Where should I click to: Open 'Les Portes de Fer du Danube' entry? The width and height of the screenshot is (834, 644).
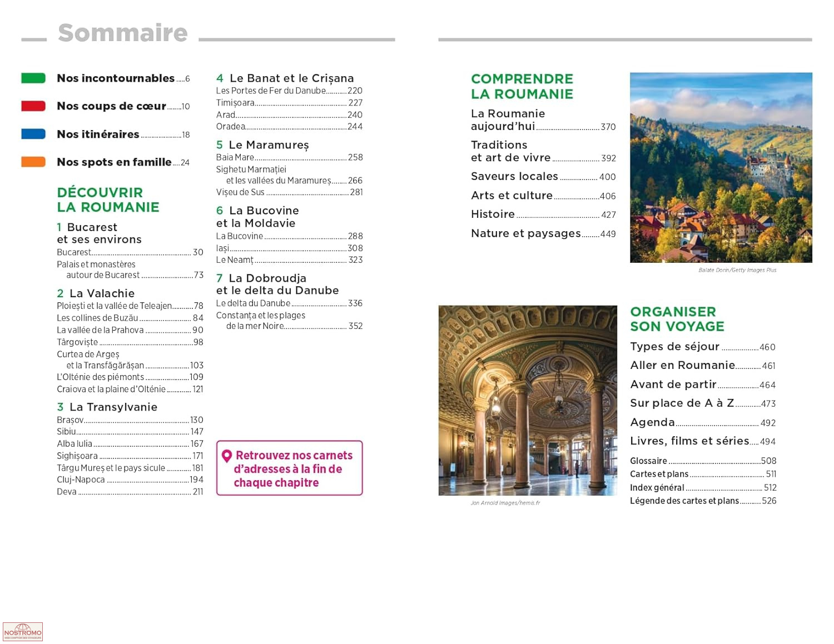[289, 91]
